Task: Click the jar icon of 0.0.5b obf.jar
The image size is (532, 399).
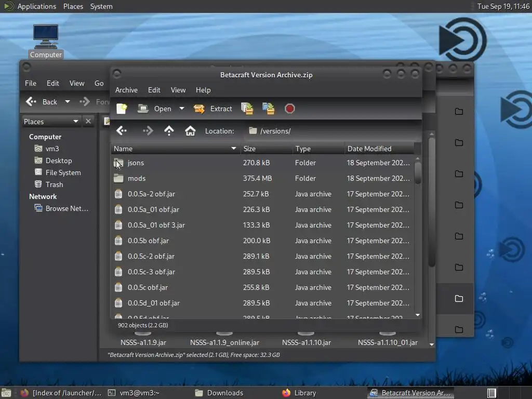Action: coord(118,241)
